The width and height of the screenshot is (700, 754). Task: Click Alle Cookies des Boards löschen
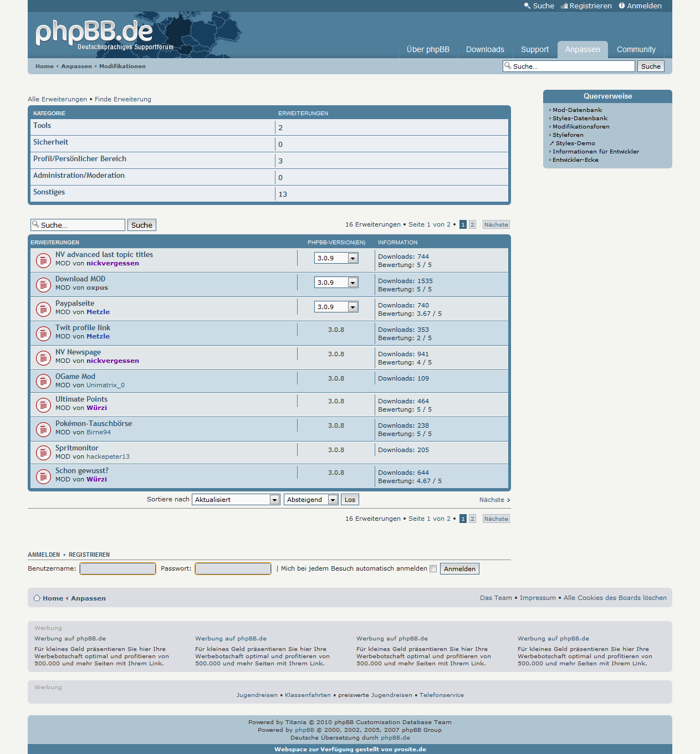click(x=615, y=598)
